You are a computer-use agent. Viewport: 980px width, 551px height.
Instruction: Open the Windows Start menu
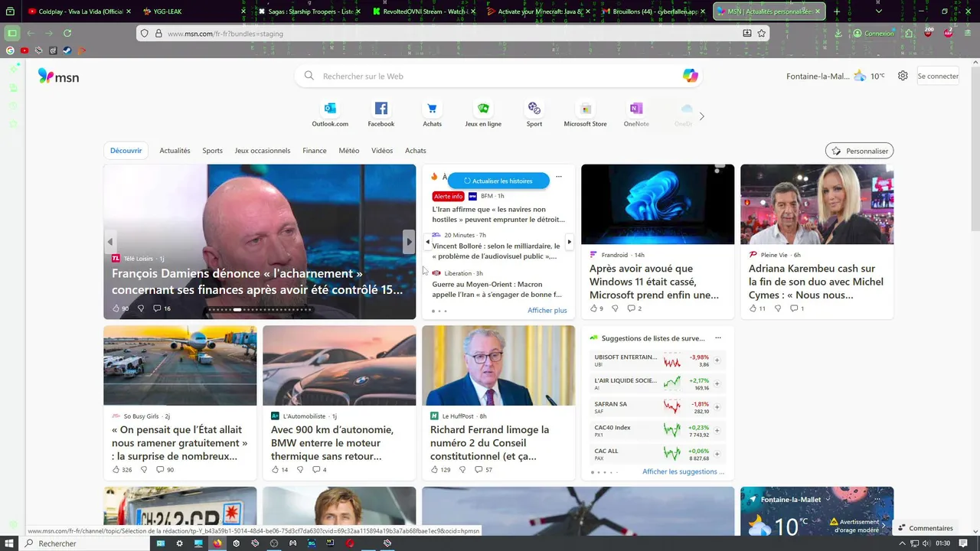pyautogui.click(x=10, y=543)
